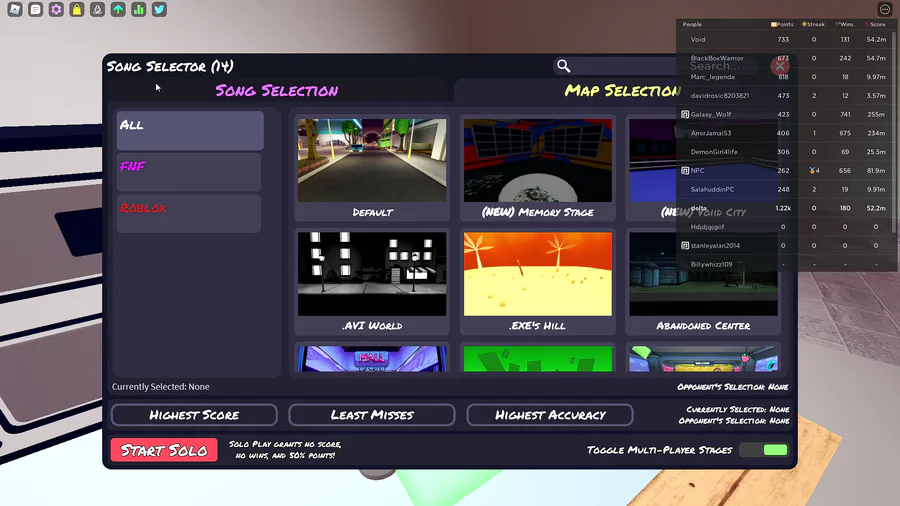This screenshot has height=506, width=900.
Task: Click player Galaxy_Wolf in the leaderboard
Action: pos(711,114)
